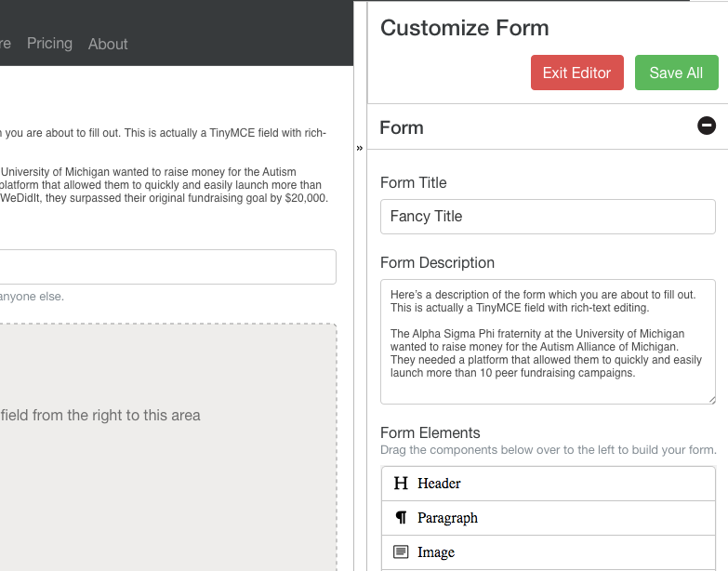
Task: Click the Customize Form heading
Action: pos(464,28)
